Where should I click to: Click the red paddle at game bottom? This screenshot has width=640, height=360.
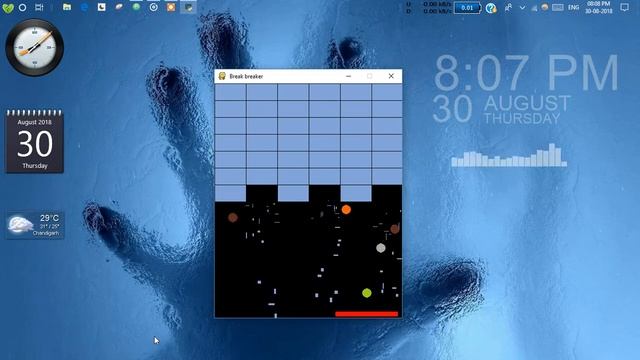point(367,314)
